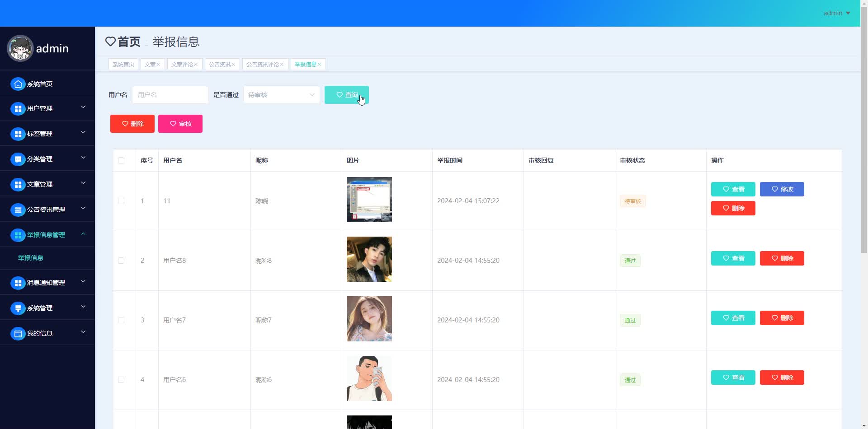
Task: Expand the 用户管理 menu chevron
Action: click(x=83, y=107)
